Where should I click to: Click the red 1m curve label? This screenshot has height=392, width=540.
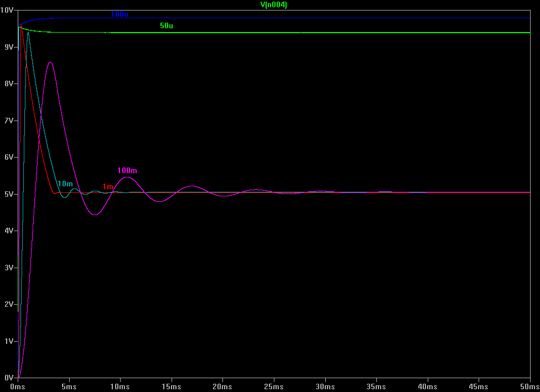(x=107, y=187)
